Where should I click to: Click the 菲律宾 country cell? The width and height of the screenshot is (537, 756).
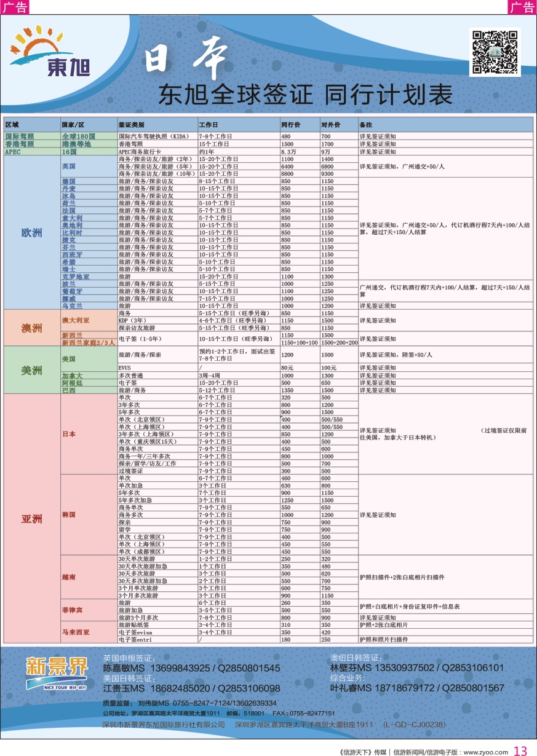coord(89,610)
